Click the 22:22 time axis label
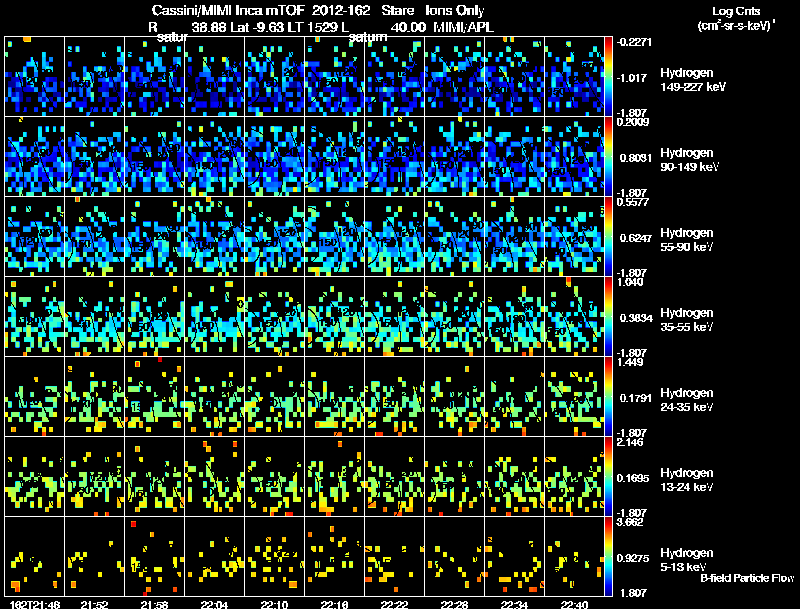The height and width of the screenshot is (609, 800). (x=394, y=604)
